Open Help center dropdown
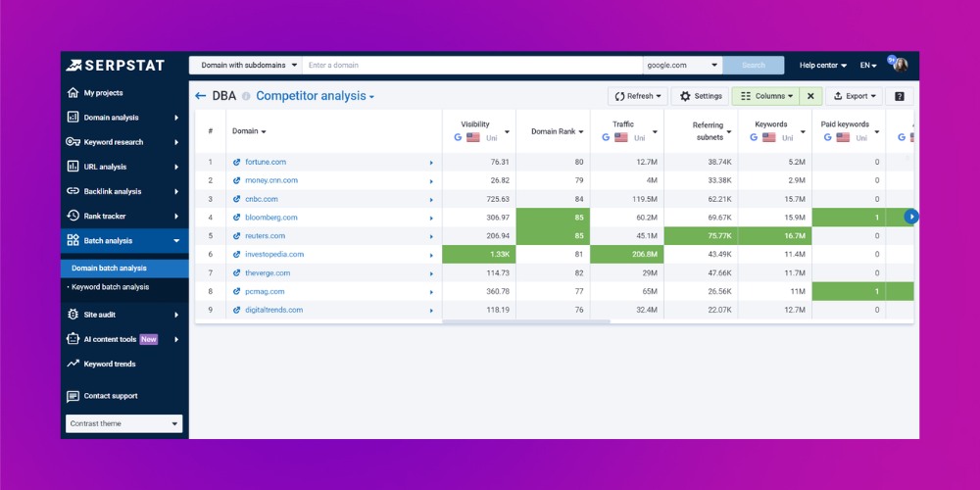Screen dimensions: 980x490 click(822, 65)
